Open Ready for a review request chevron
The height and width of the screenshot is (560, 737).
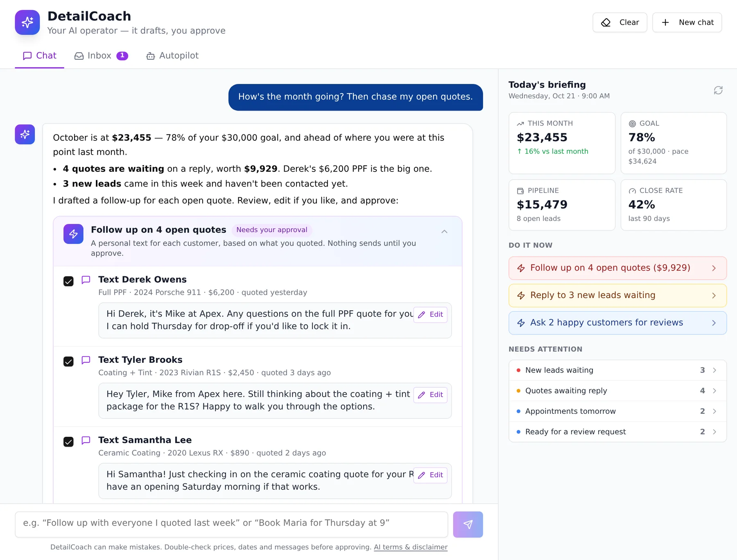[x=714, y=431]
